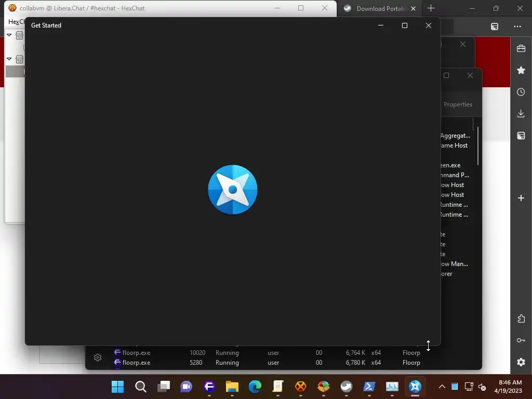Open the Chat app on the taskbar
532x399 pixels.
[x=187, y=387]
